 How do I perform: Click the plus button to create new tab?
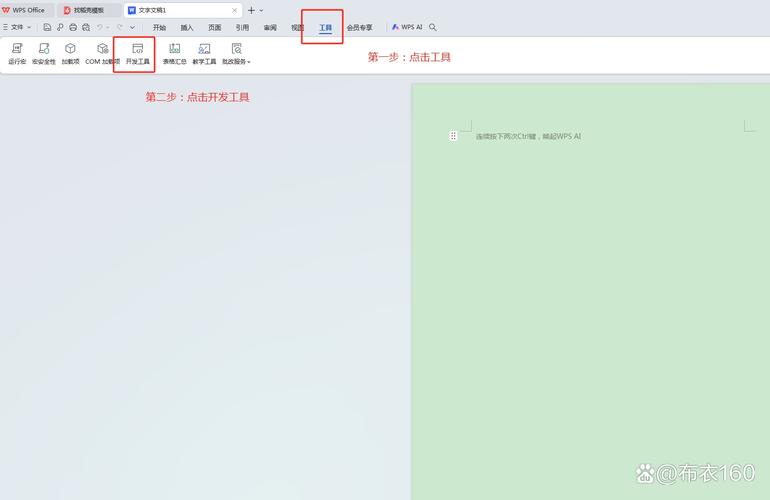[251, 10]
